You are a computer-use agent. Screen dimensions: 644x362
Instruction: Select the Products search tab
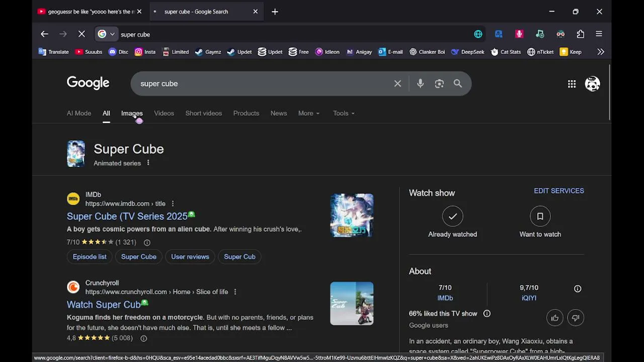coord(246,113)
